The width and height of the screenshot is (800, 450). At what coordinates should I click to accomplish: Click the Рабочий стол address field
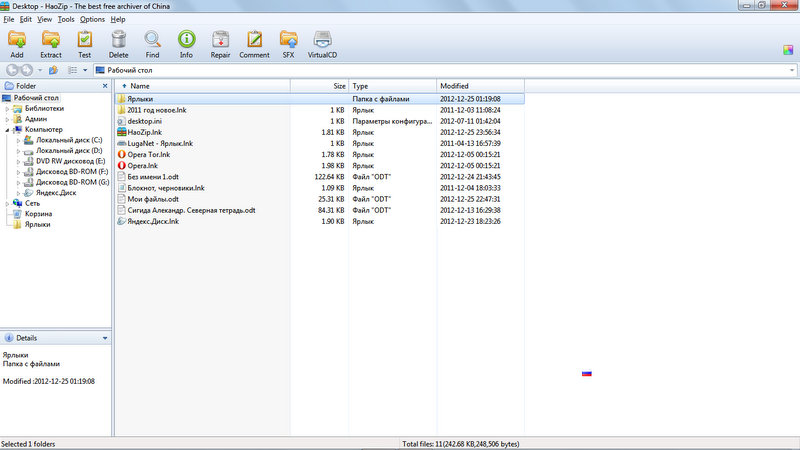(445, 70)
